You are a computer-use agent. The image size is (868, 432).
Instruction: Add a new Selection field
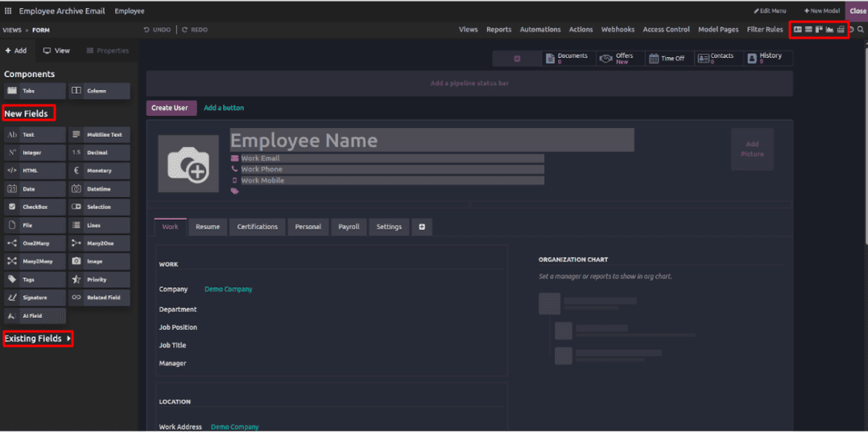[x=99, y=207]
